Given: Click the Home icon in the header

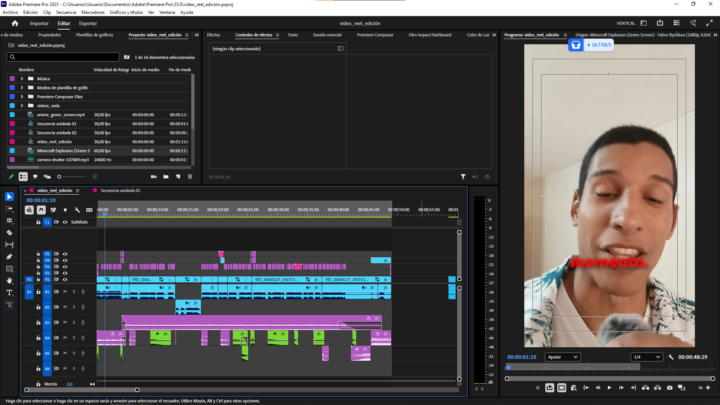Looking at the screenshot, I should tap(9, 22).
